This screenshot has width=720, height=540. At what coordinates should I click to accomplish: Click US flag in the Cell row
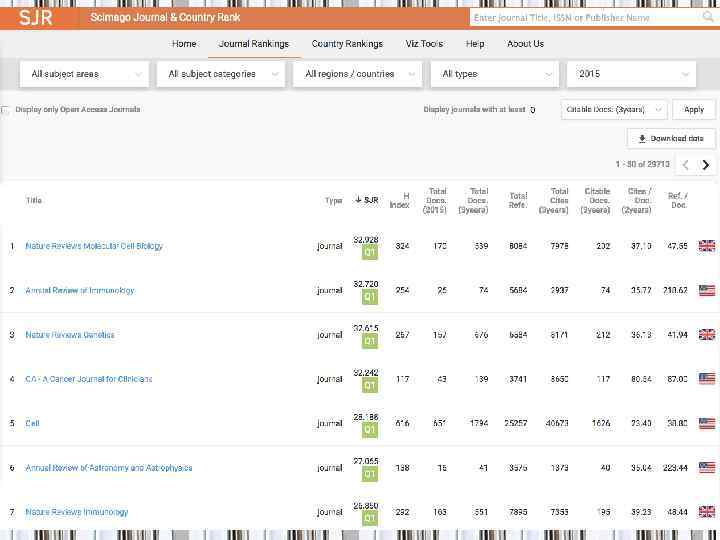tap(707, 423)
